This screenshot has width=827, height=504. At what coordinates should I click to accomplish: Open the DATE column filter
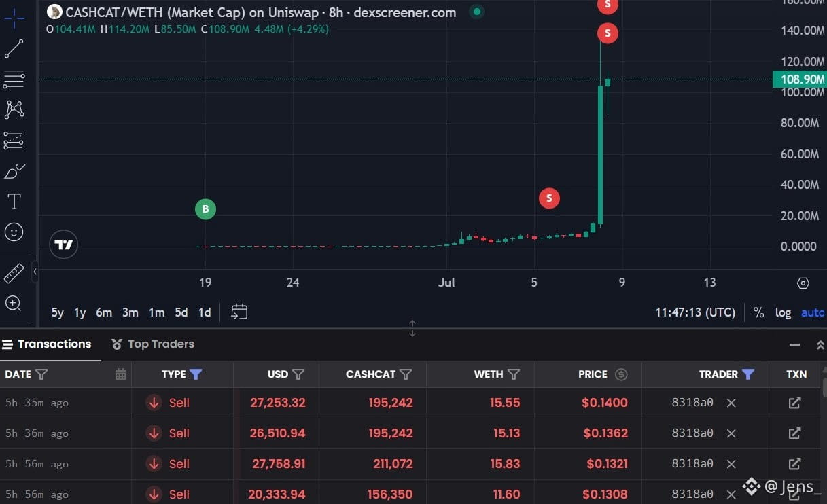41,374
